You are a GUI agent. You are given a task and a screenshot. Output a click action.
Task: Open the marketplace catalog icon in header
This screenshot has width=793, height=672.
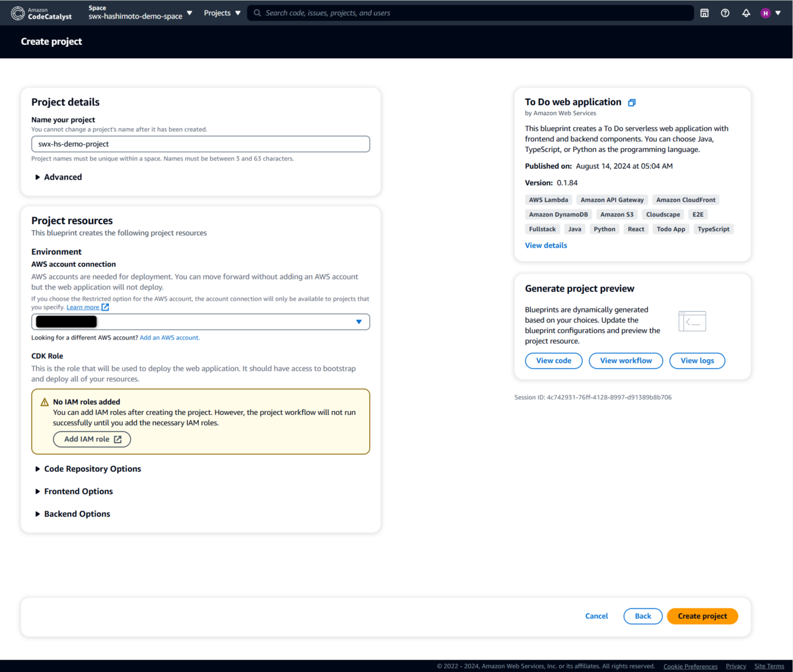[704, 13]
